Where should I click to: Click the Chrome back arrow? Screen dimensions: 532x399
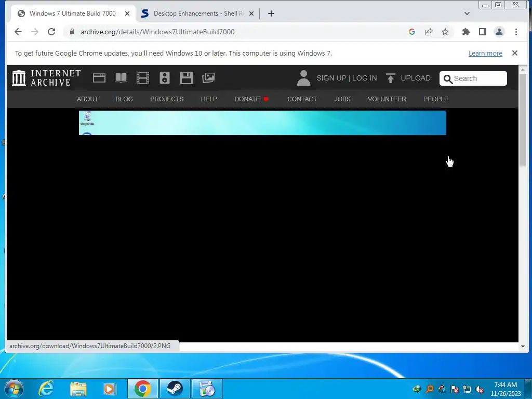click(18, 32)
